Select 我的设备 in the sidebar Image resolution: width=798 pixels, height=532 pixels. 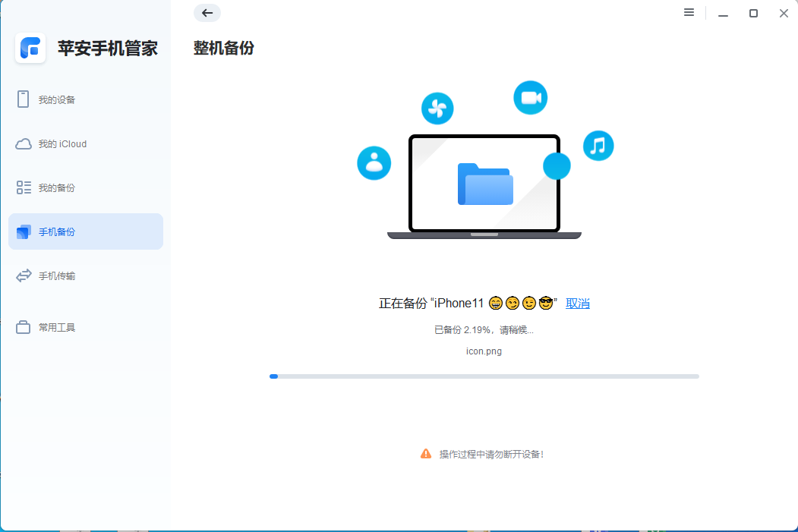click(57, 99)
